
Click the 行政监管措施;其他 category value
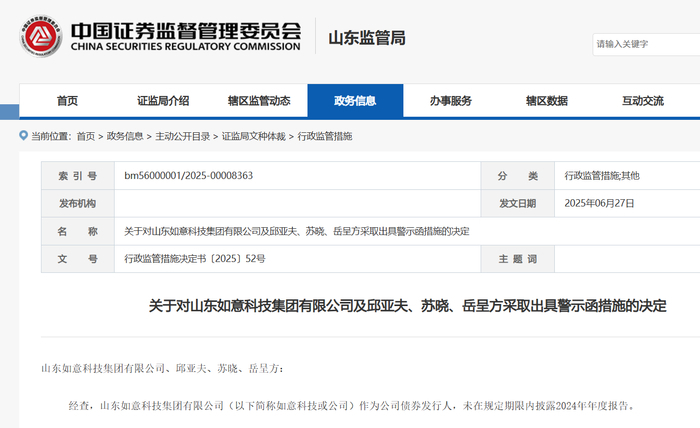pyautogui.click(x=602, y=176)
